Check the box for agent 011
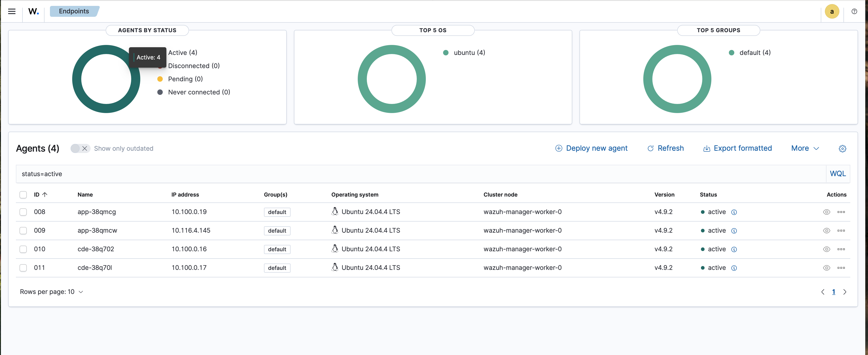The height and width of the screenshot is (355, 868). tap(23, 268)
